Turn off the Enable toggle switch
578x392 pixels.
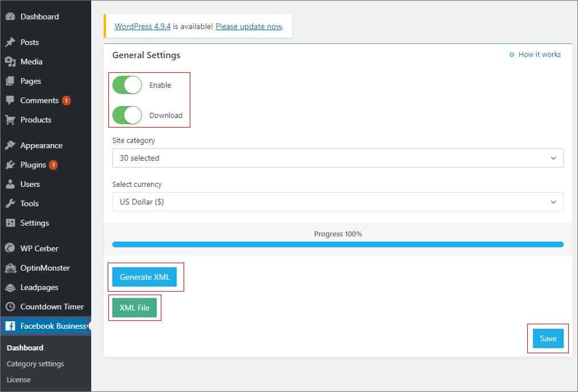(x=127, y=85)
